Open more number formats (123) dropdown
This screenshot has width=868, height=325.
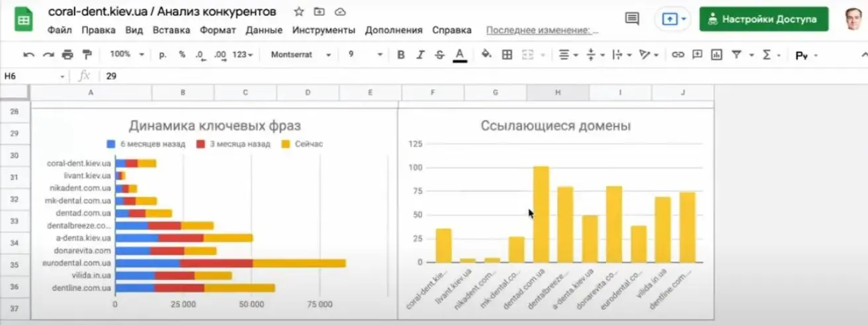tap(243, 55)
